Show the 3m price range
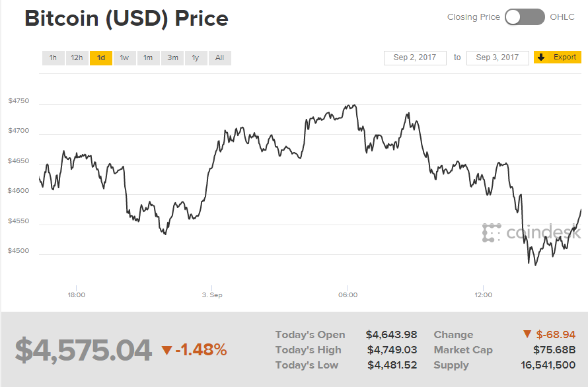The image size is (588, 387). coord(172,58)
